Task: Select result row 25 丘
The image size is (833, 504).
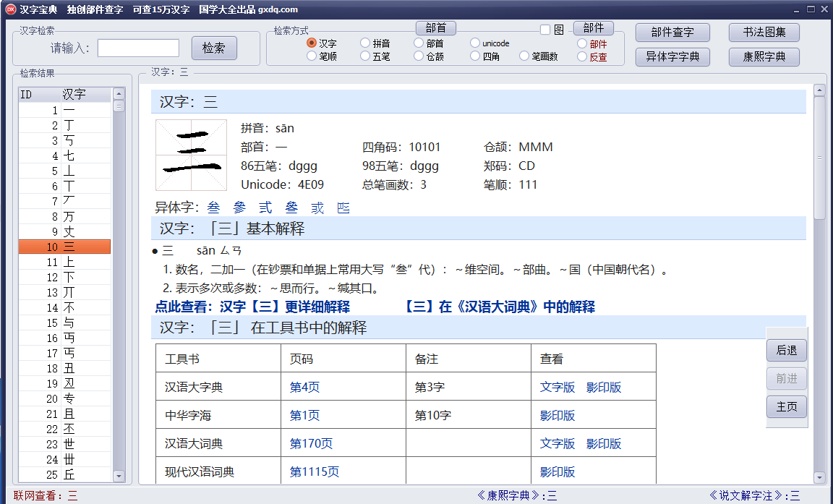Action: click(x=65, y=475)
